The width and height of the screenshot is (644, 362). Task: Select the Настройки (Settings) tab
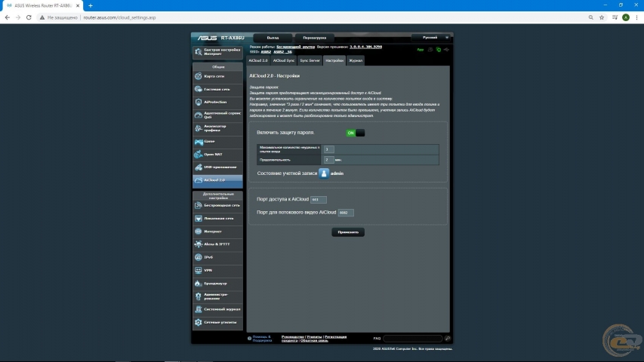[x=334, y=60]
